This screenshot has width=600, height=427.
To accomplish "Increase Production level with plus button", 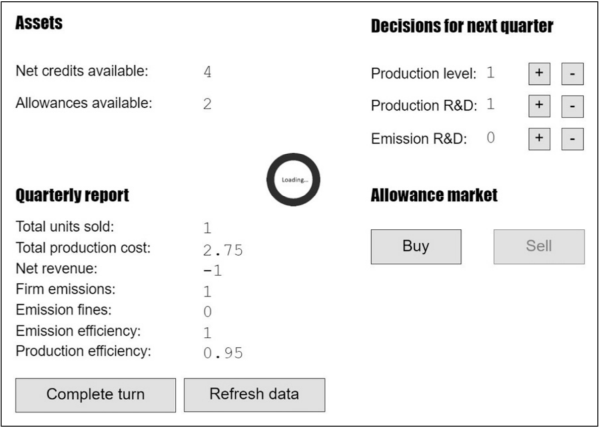I will click(x=538, y=73).
